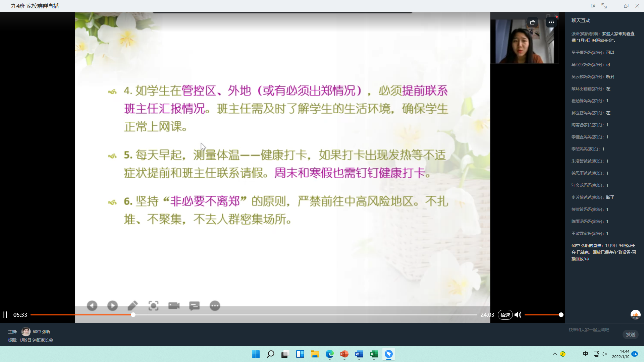Click the previous slide arrow icon
Image resolution: width=644 pixels, height=362 pixels.
92,306
